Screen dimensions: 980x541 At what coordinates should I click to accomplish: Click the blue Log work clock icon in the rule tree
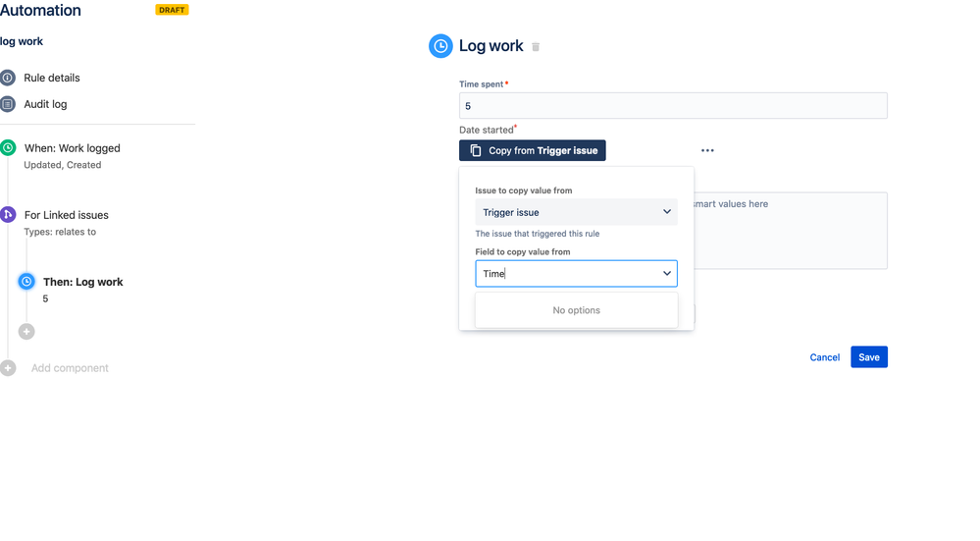click(26, 282)
